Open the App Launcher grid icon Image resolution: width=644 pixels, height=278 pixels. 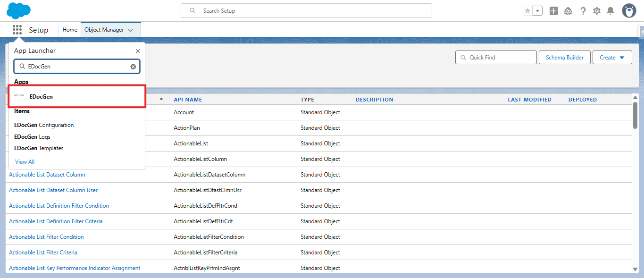17,30
